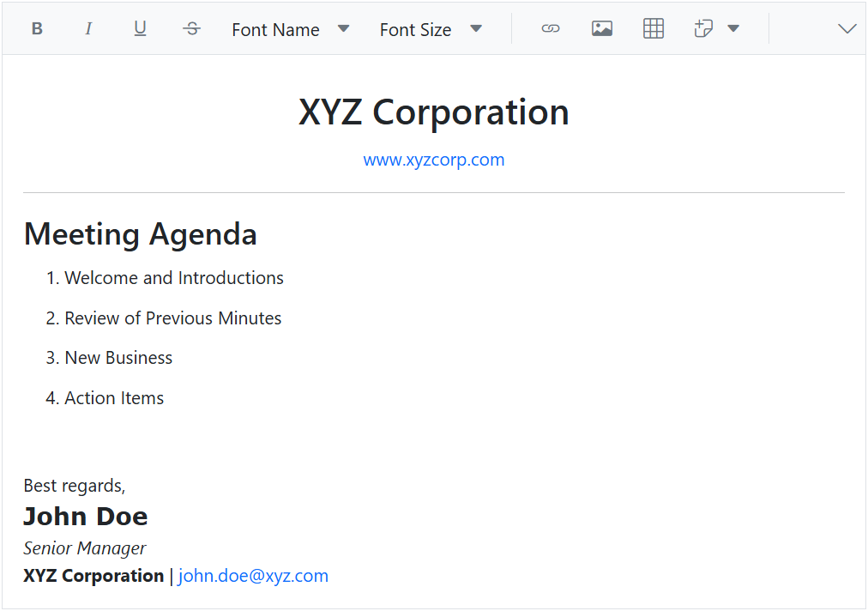The image size is (868, 611).
Task: Open the note tool's dropdown arrow
Action: point(733,28)
